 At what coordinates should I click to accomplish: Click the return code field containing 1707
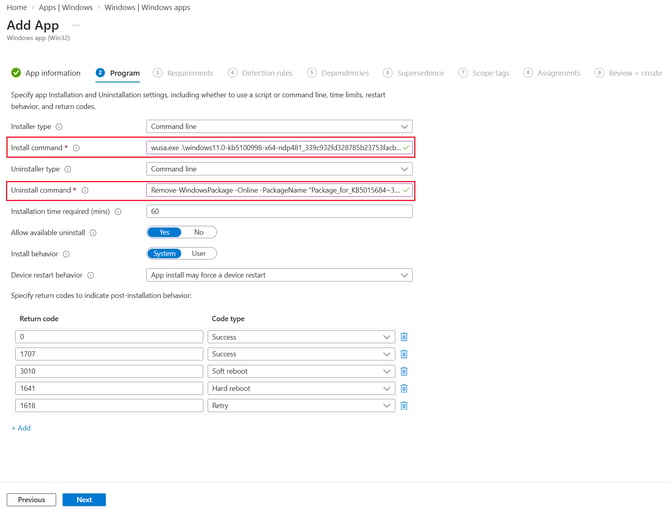[109, 354]
